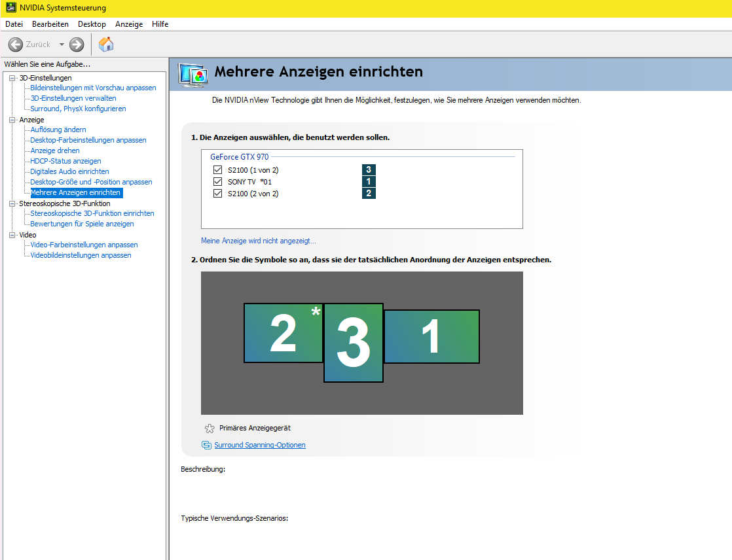Click the NVIDIA title bar logo icon
Screen dimensions: 732x560
coord(10,7)
